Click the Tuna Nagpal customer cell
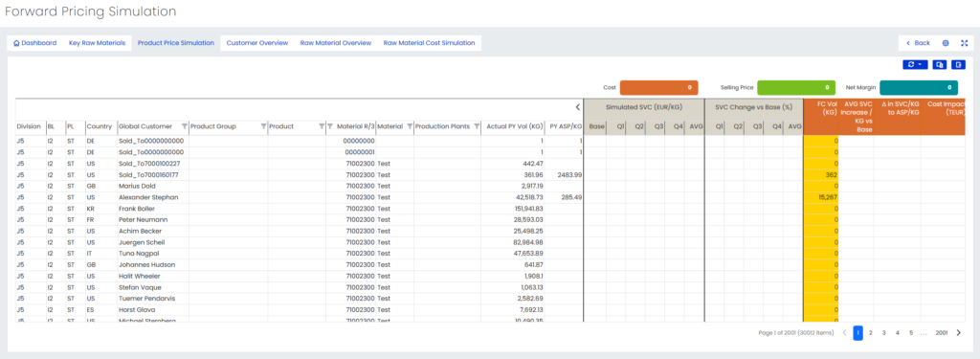The image size is (980, 359). pyautogui.click(x=152, y=254)
